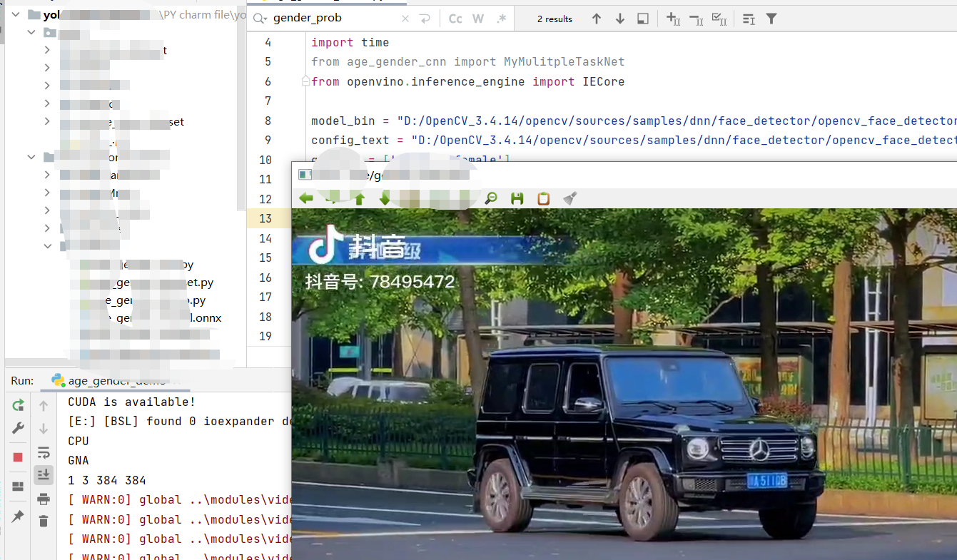Save the image in the viewer

[x=517, y=198]
